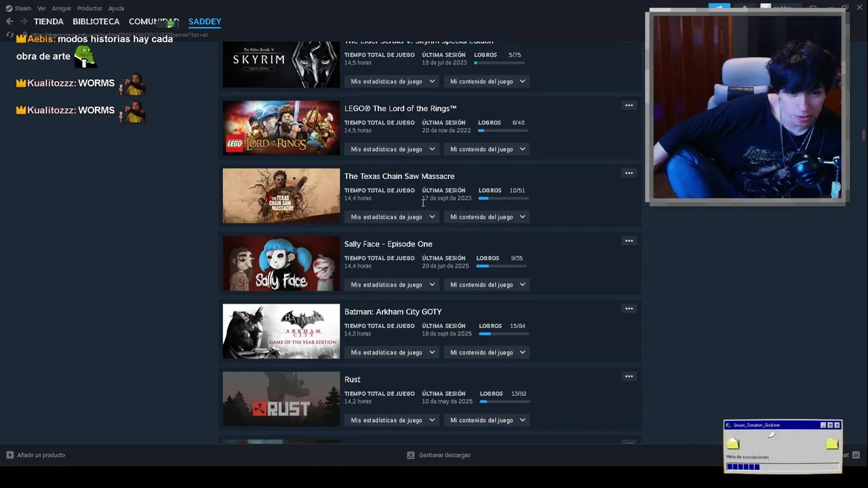The width and height of the screenshot is (868, 488).
Task: Switch to the COMUNIDAD tab
Action: (153, 22)
